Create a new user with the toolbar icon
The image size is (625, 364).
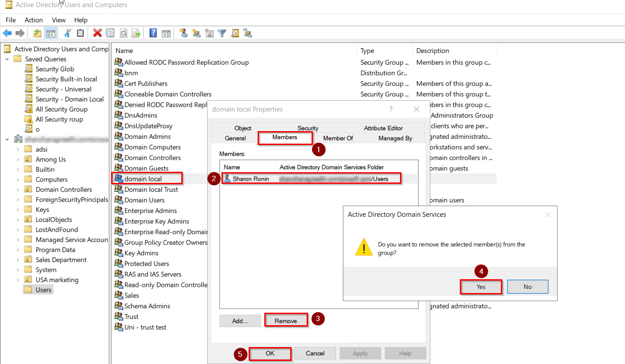(184, 33)
